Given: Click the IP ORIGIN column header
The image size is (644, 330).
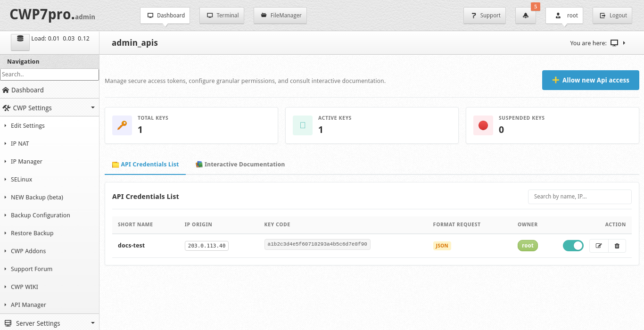Looking at the screenshot, I should pos(198,224).
